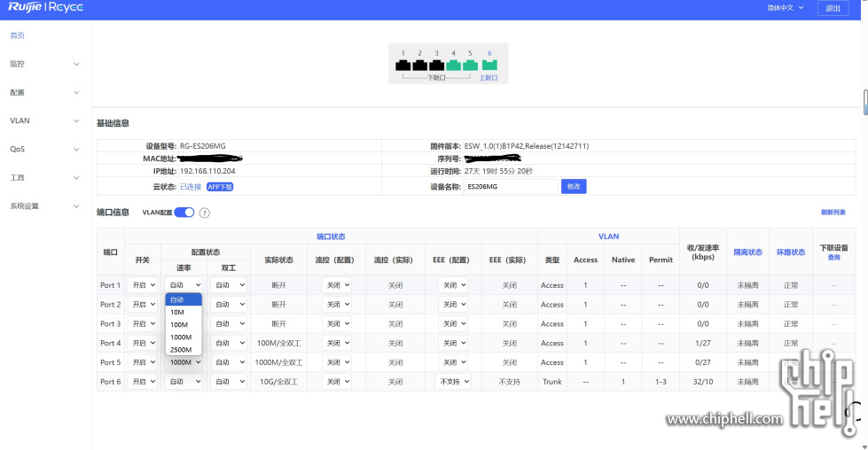Open Port 6 EEE 不支持 dropdown
This screenshot has height=450, width=868.
point(453,382)
